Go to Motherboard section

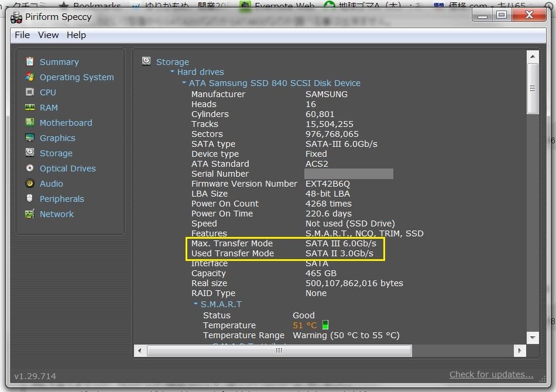(66, 123)
